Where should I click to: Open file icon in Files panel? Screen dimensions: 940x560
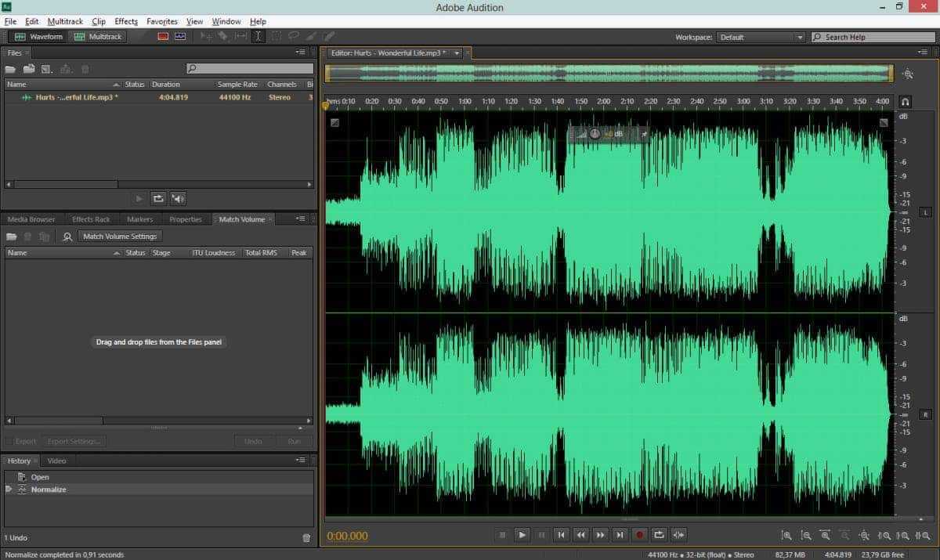click(11, 69)
